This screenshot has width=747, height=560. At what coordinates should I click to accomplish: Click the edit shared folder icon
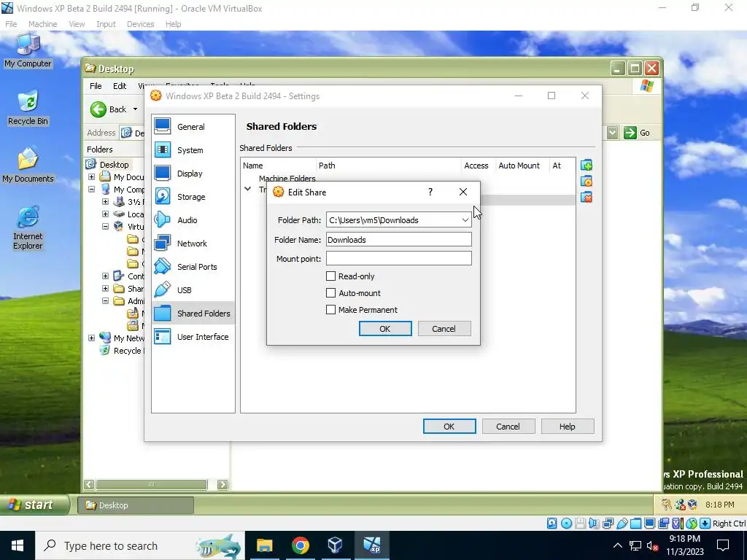(x=587, y=181)
